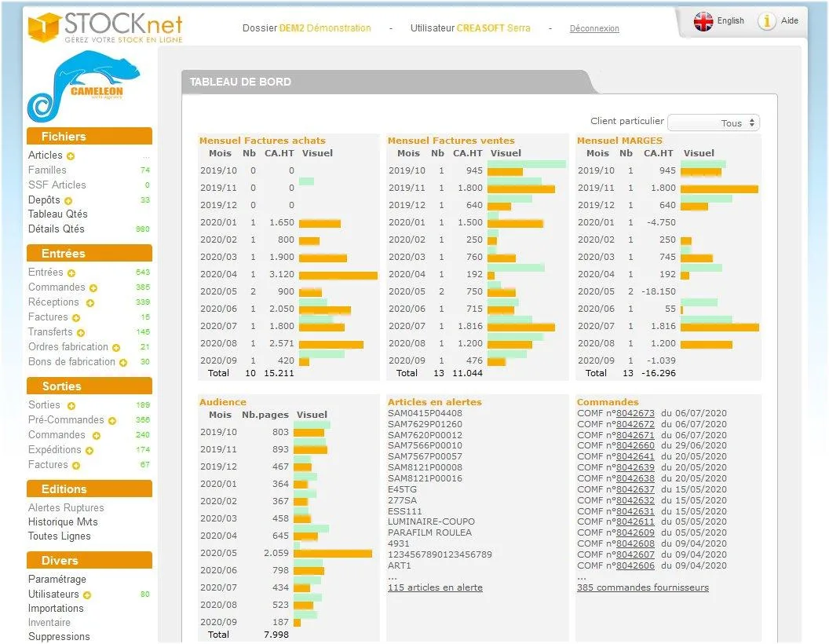Open Suppressions page
The width and height of the screenshot is (829, 644).
(x=59, y=637)
